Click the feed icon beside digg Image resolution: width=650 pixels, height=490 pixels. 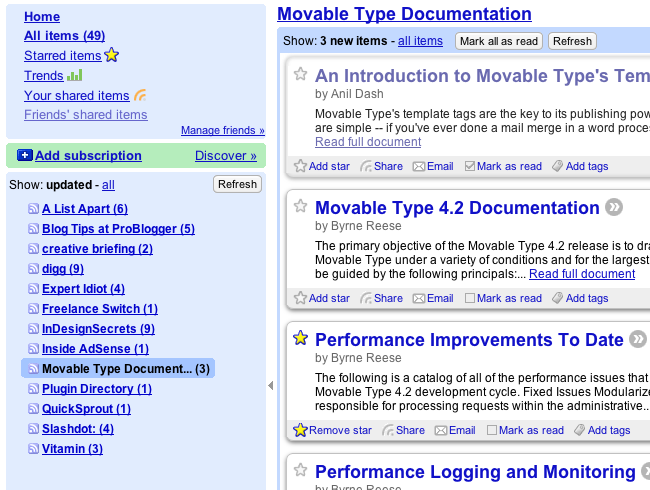point(33,269)
